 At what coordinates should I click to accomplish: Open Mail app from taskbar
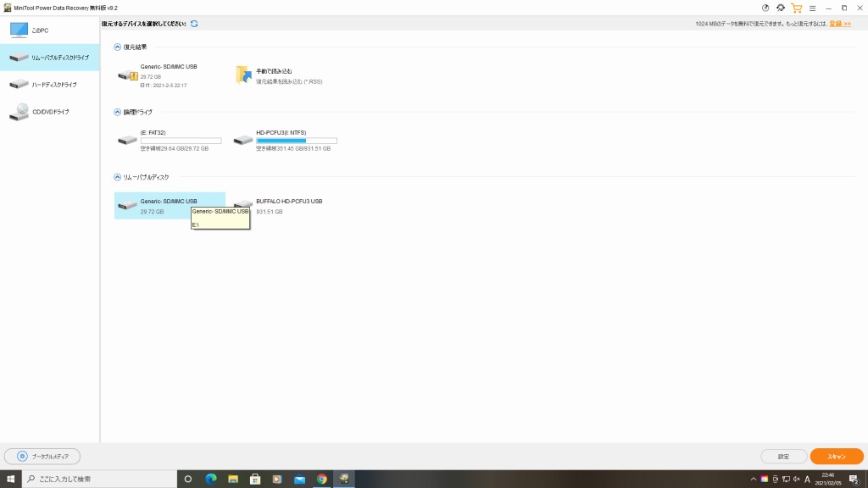pyautogui.click(x=299, y=480)
